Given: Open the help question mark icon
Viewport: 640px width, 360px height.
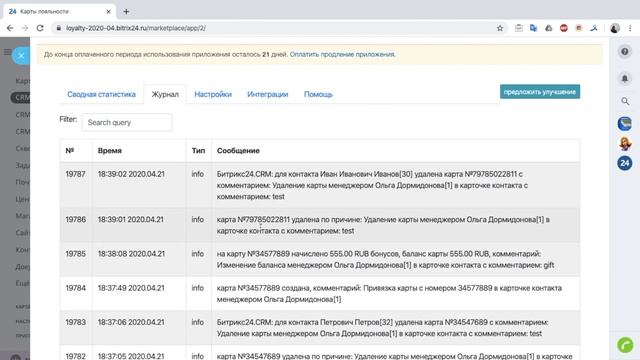Looking at the screenshot, I should (x=624, y=52).
